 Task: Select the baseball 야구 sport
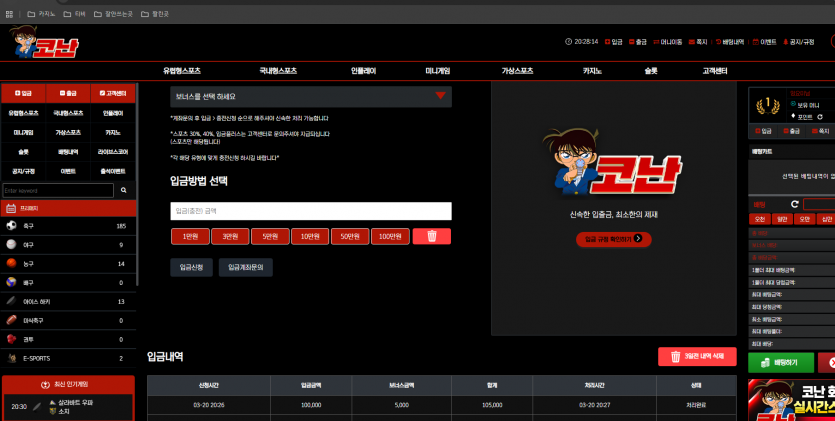[68, 245]
